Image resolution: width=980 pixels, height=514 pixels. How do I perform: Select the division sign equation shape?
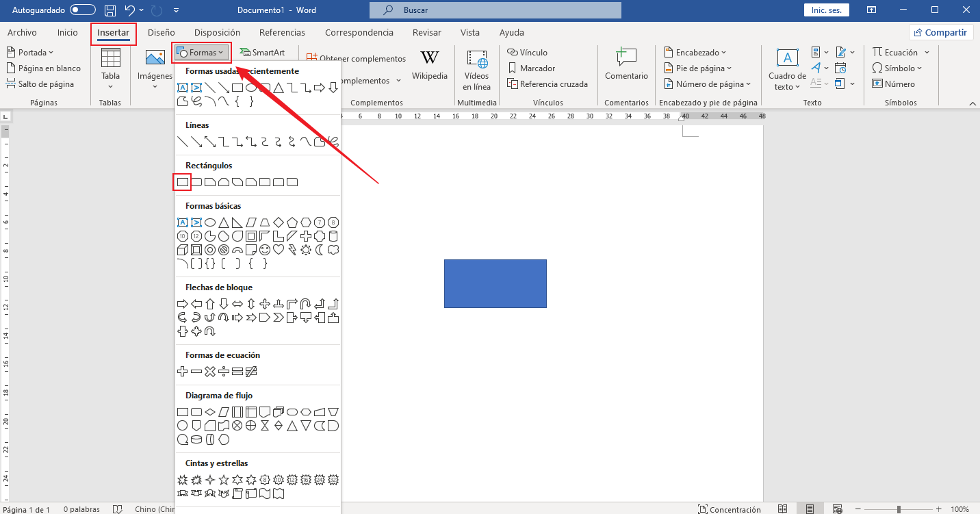(x=224, y=372)
